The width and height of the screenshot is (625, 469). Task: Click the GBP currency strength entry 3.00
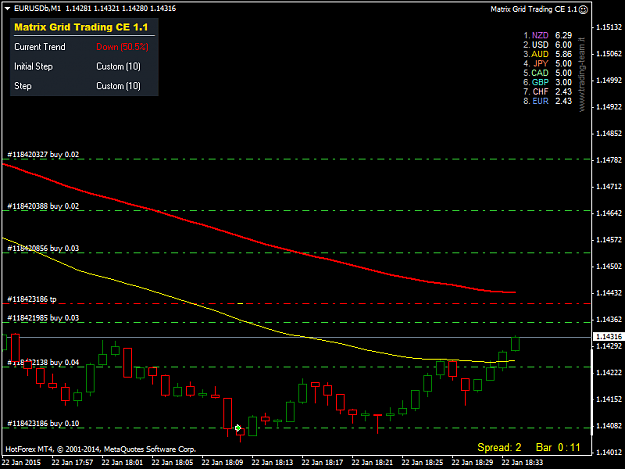coord(547,82)
